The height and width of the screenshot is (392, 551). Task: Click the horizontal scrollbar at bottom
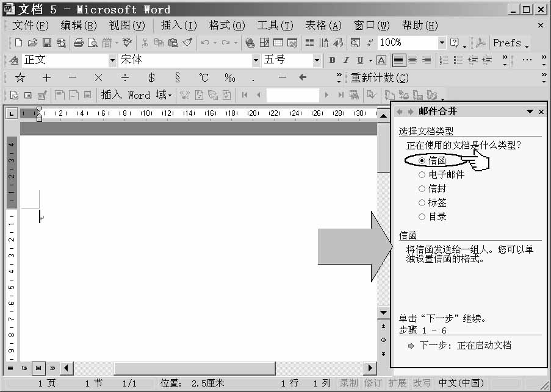[220, 368]
